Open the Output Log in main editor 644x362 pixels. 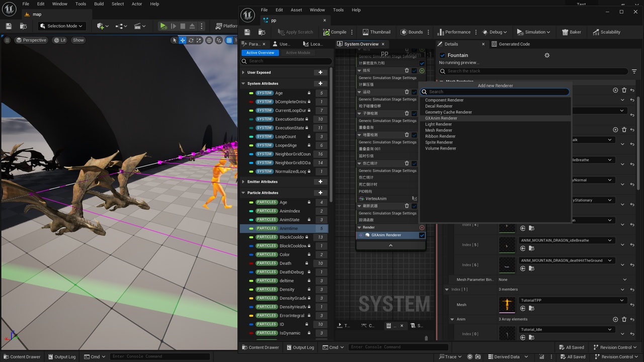click(x=61, y=357)
